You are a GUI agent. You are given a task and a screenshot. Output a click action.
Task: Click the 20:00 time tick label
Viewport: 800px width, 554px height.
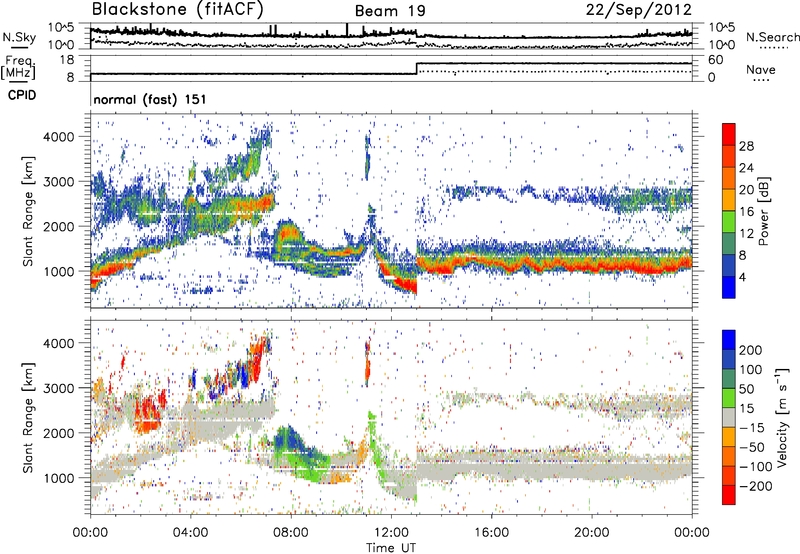tap(591, 533)
